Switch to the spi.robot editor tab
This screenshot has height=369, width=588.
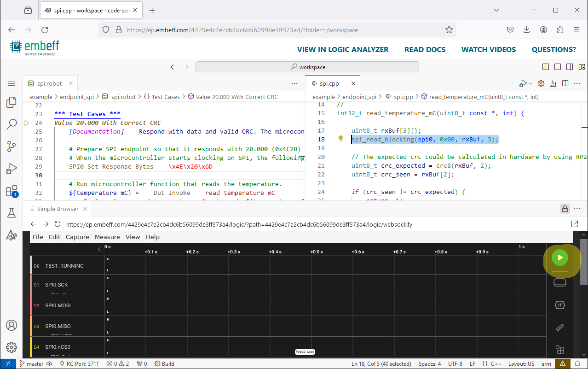pos(50,83)
